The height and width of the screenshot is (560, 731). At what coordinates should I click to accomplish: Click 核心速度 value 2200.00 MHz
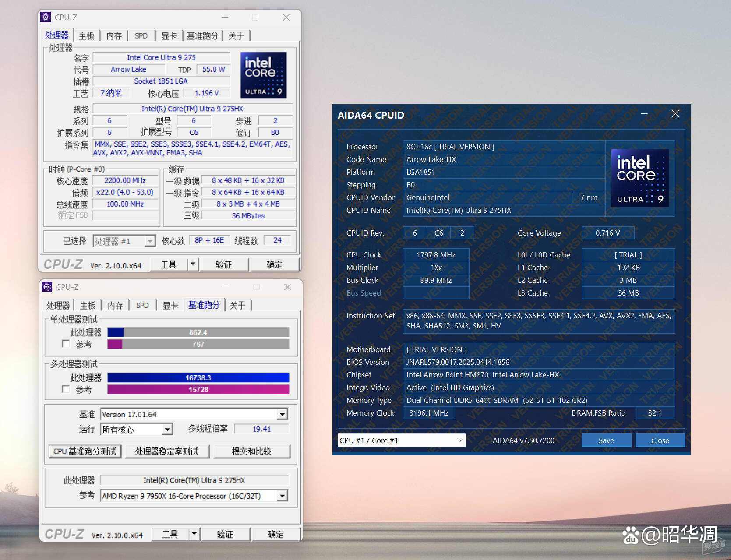click(125, 180)
